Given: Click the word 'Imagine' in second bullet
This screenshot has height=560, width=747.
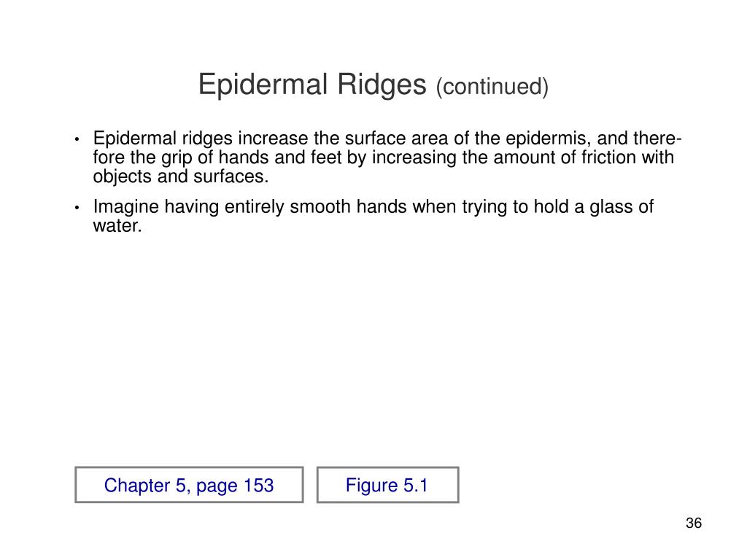Looking at the screenshot, I should tap(125, 208).
